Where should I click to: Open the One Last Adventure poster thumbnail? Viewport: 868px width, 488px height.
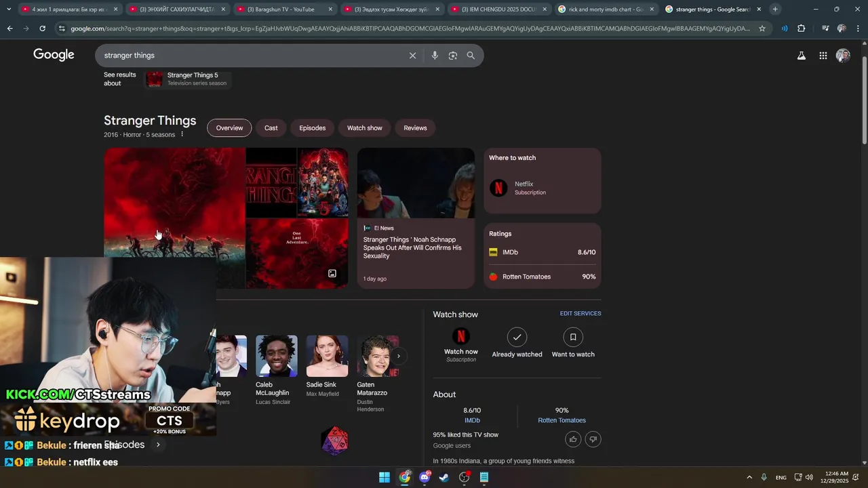(x=297, y=254)
